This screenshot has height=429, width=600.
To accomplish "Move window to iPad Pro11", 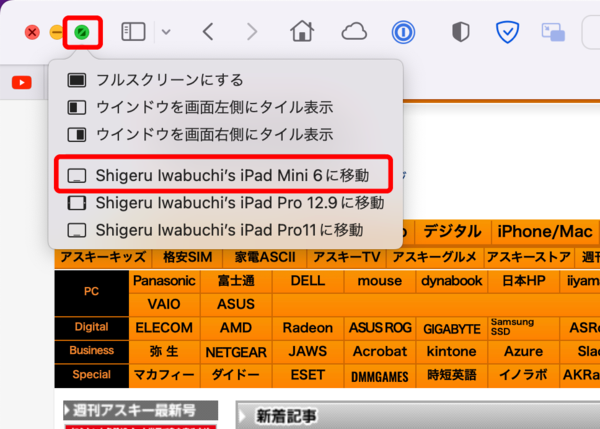I will coord(226,230).
